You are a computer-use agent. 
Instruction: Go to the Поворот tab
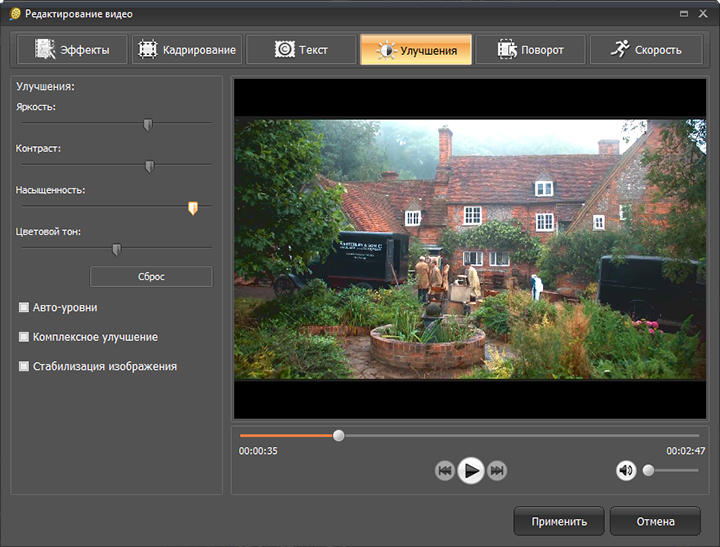tap(530, 50)
